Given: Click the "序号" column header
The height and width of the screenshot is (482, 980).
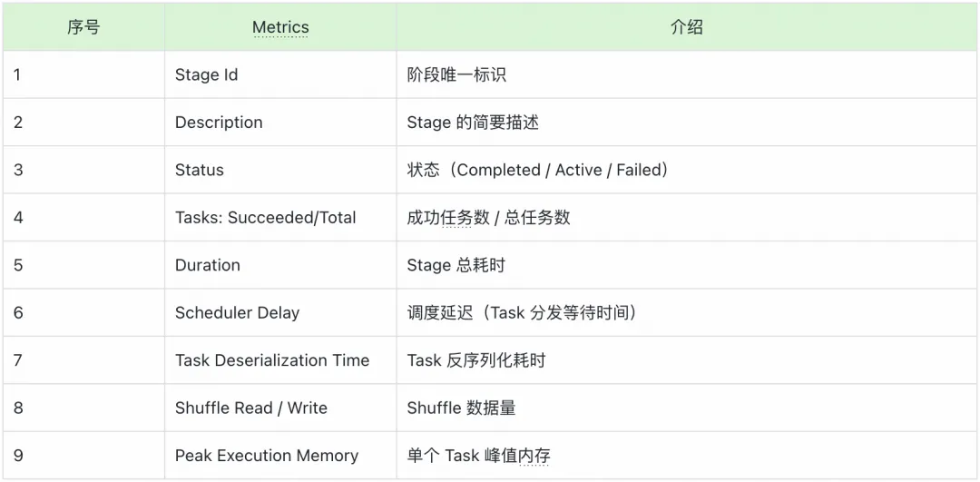Looking at the screenshot, I should click(x=83, y=27).
